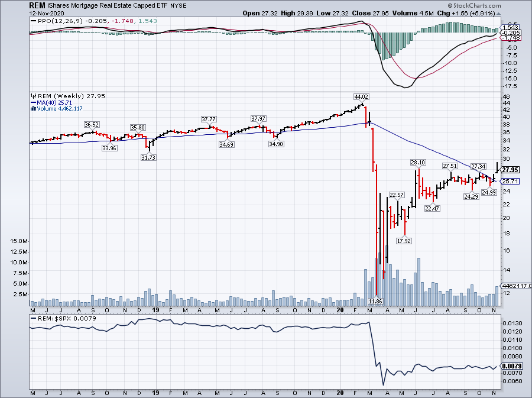The image size is (532, 398).
Task: Click the -0.205 PPO axis tag
Action: [x=511, y=33]
